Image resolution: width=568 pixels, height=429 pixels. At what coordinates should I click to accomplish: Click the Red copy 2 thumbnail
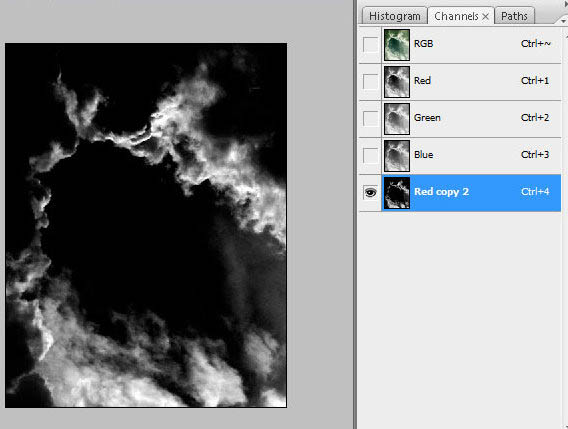click(x=397, y=193)
